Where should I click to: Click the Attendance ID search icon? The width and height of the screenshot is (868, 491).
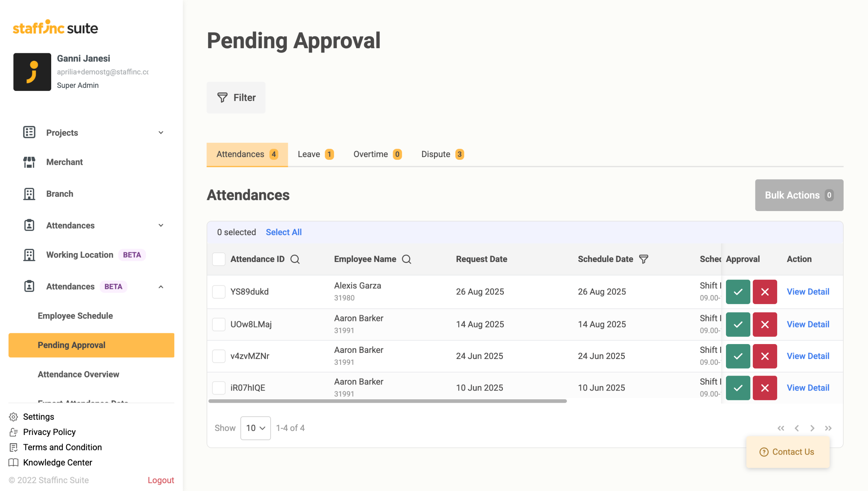(295, 259)
